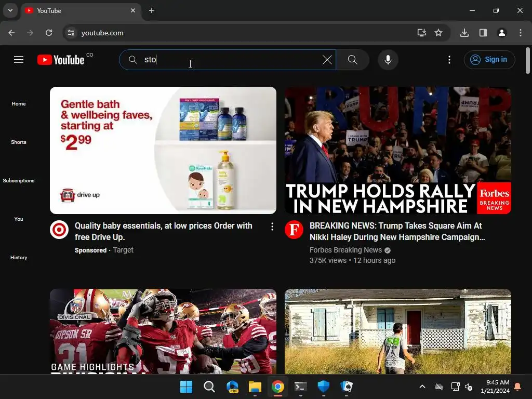
Task: Open Subscriptions in sidebar
Action: (19, 180)
